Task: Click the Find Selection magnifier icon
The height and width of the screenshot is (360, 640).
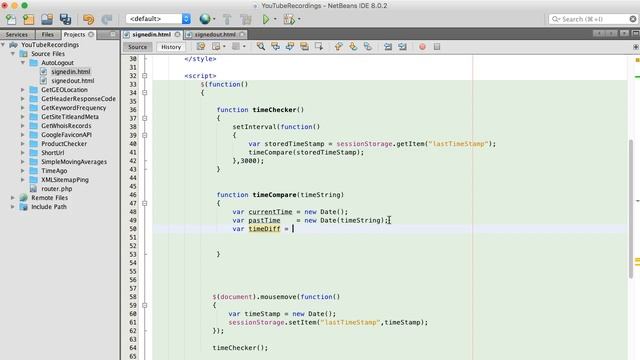Action: (261, 47)
